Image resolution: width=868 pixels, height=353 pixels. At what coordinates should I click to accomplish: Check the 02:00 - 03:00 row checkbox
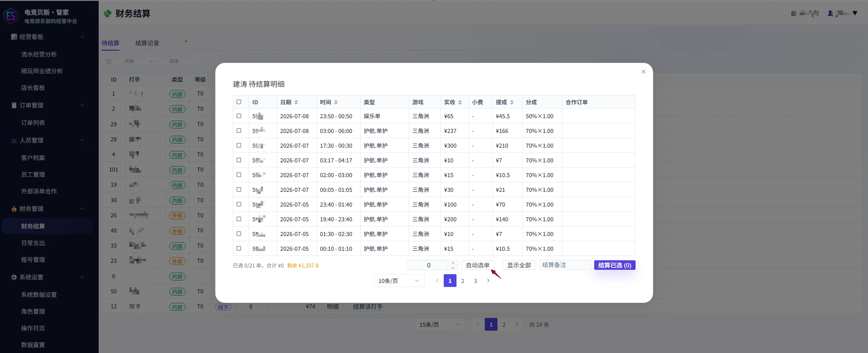(x=239, y=175)
